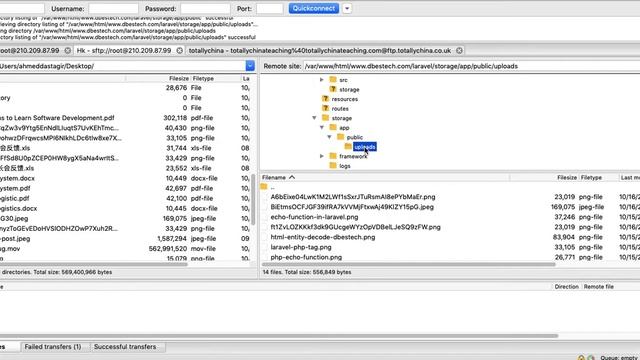The width and height of the screenshot is (640, 360).
Task: Select remote file echo-function-in-laravel.png
Action: click(x=314, y=217)
